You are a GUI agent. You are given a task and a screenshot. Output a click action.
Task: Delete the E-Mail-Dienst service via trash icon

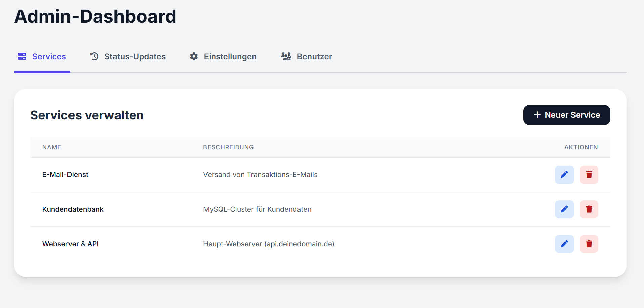tap(589, 174)
